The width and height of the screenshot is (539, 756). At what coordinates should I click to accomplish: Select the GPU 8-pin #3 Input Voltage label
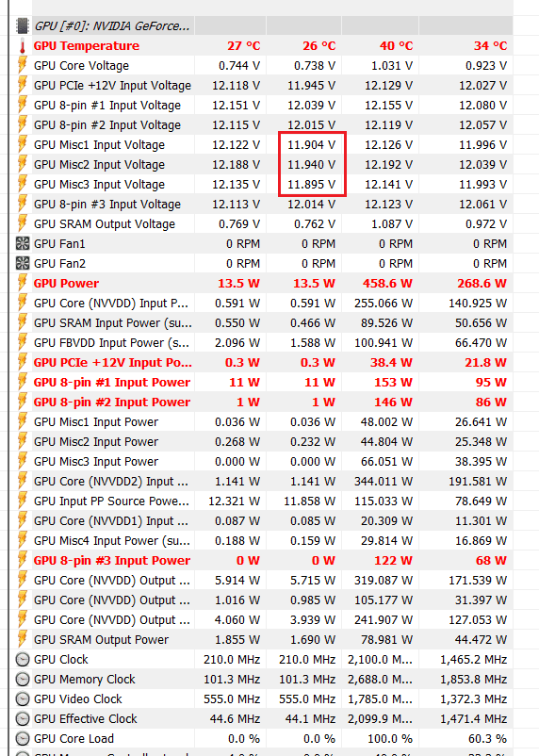click(107, 204)
